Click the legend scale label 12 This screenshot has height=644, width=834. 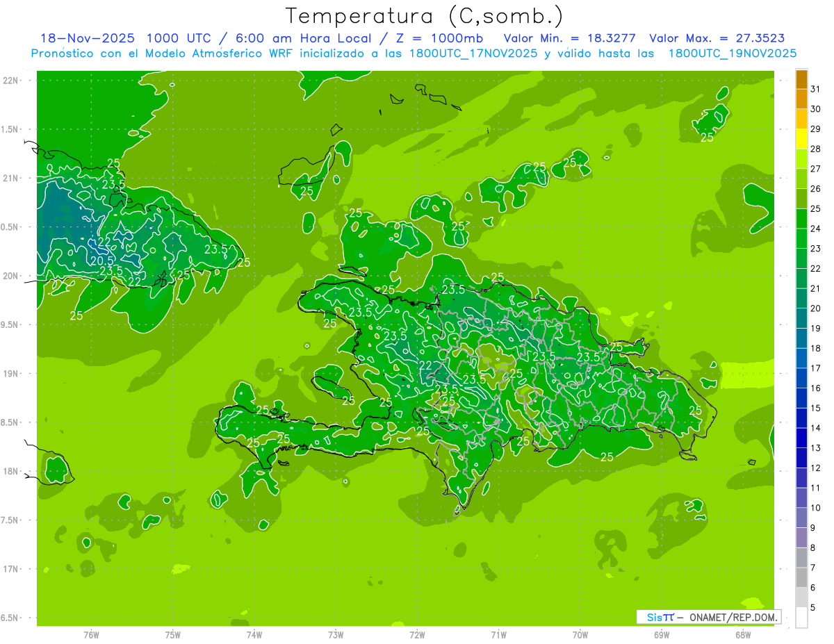(816, 468)
